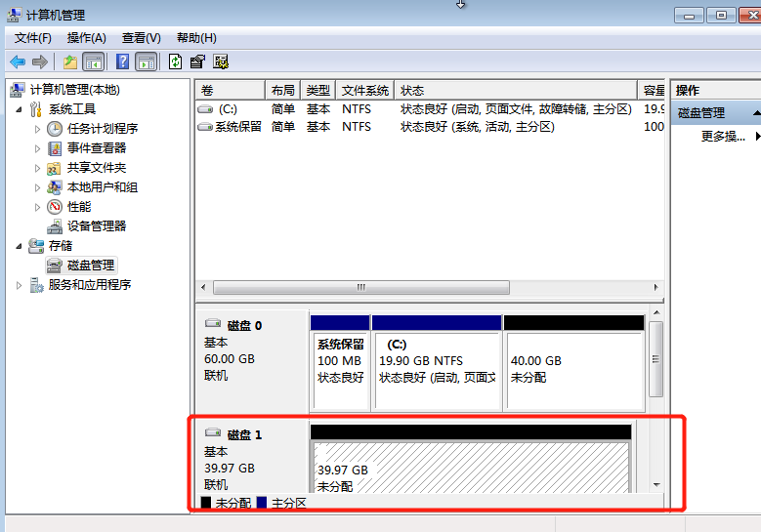Sort by the 文件系统 column header
The width and height of the screenshot is (761, 532).
(365, 90)
